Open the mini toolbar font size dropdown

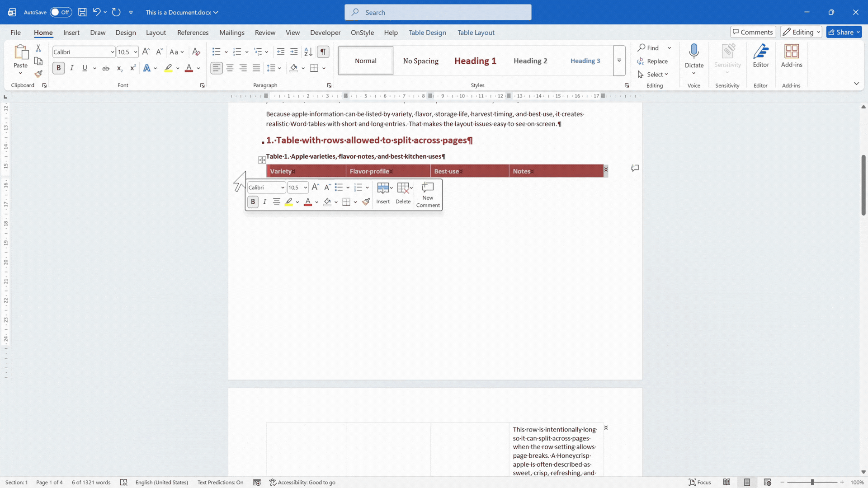point(306,188)
